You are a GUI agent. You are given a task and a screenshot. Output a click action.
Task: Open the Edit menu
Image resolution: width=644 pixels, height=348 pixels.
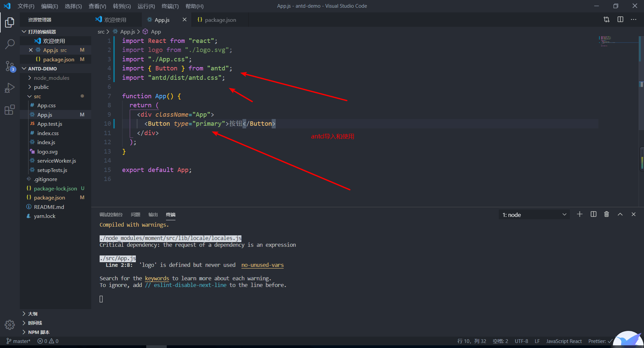(x=49, y=6)
